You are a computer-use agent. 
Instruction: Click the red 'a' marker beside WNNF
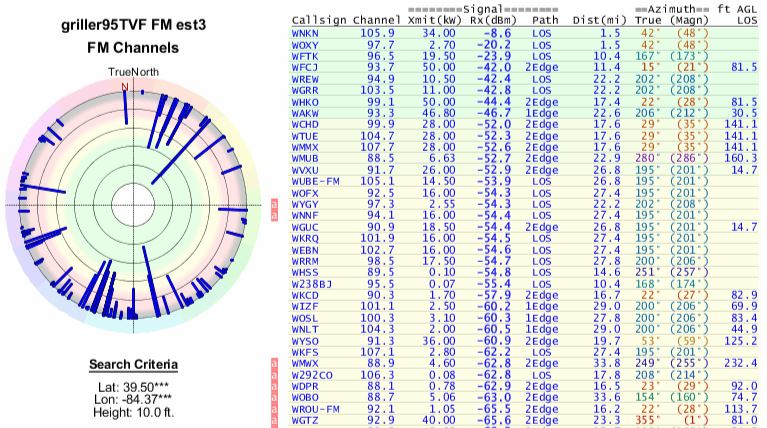(x=275, y=214)
